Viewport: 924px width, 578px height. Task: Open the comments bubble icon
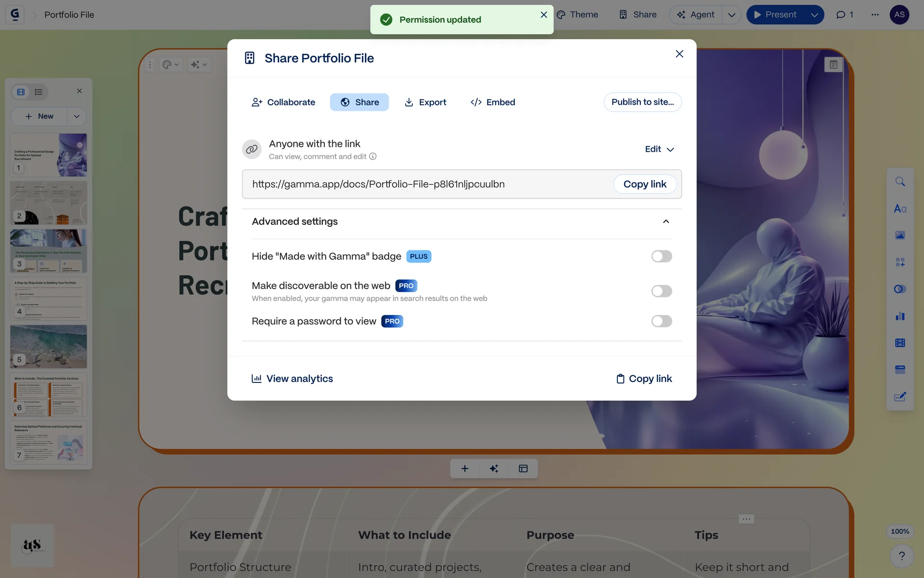tap(841, 14)
